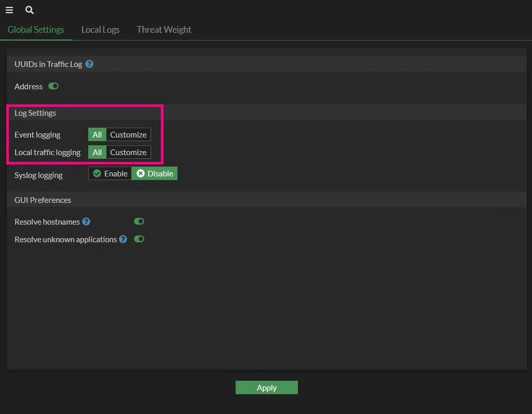This screenshot has height=414, width=532.
Task: Click the checkmark icon on Enable syslog
Action: pyautogui.click(x=97, y=173)
